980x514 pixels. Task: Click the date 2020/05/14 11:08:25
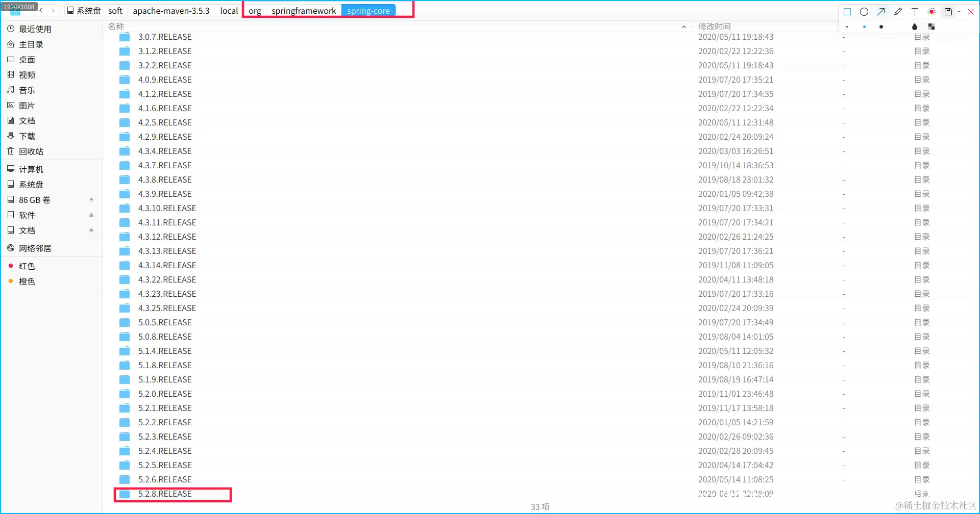coord(736,479)
